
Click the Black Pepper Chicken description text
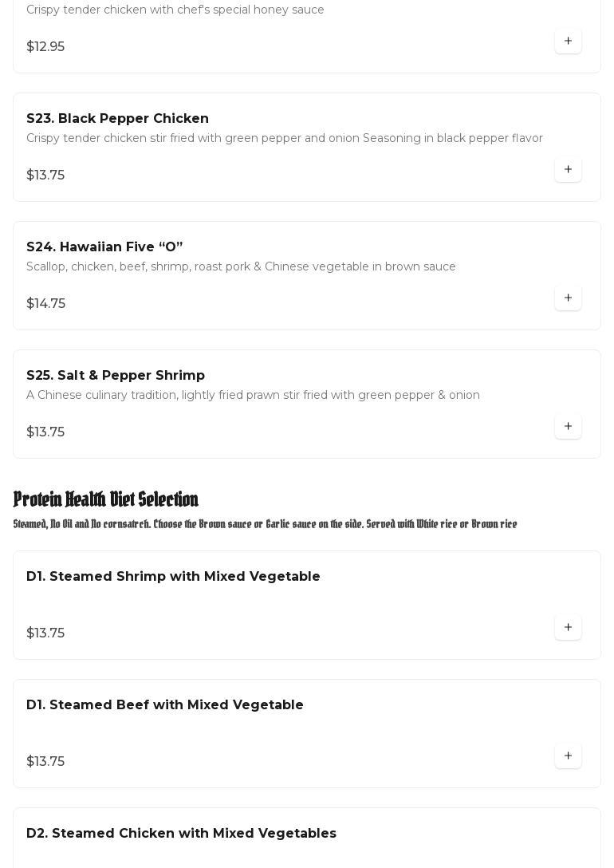tap(284, 139)
